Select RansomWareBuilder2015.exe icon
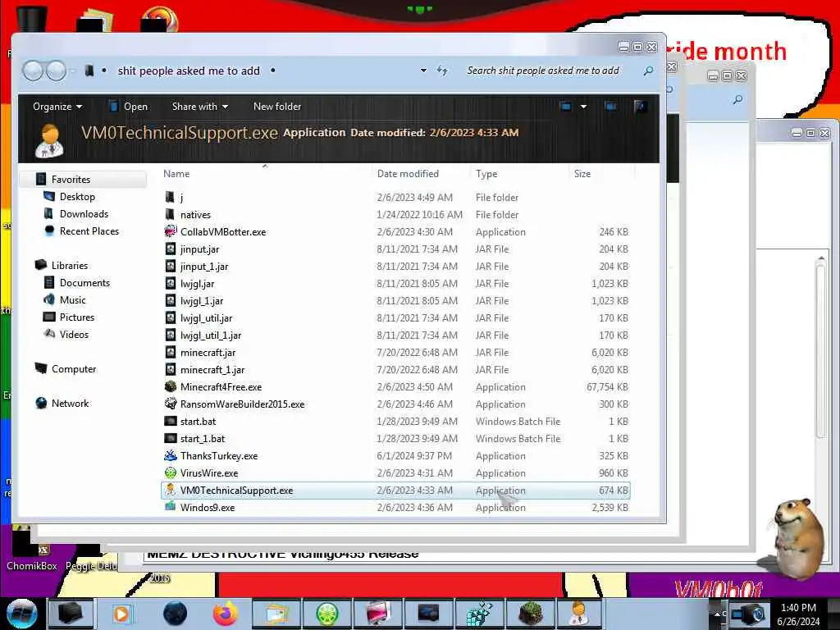This screenshot has width=840, height=630. click(171, 404)
